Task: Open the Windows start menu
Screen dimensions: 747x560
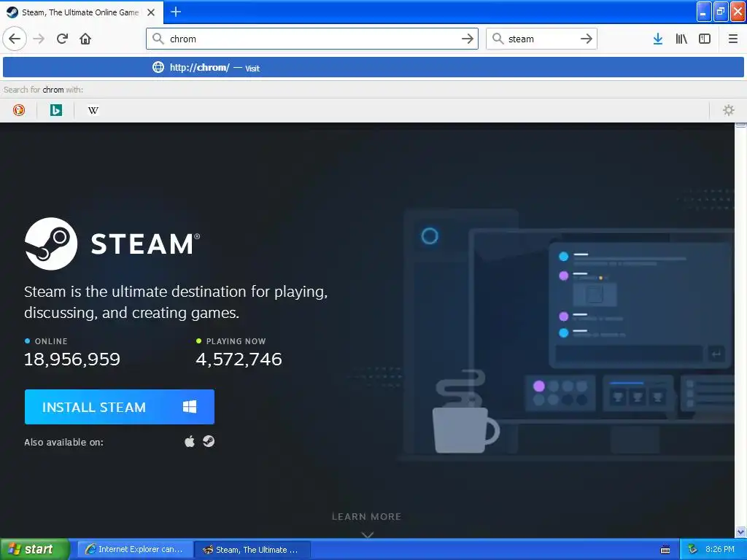Action: pos(35,549)
